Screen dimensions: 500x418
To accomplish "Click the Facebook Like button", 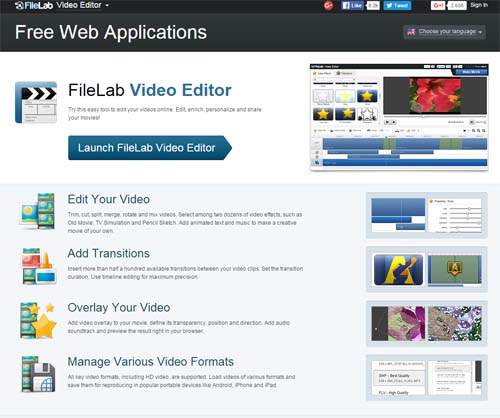I will pyautogui.click(x=352, y=5).
